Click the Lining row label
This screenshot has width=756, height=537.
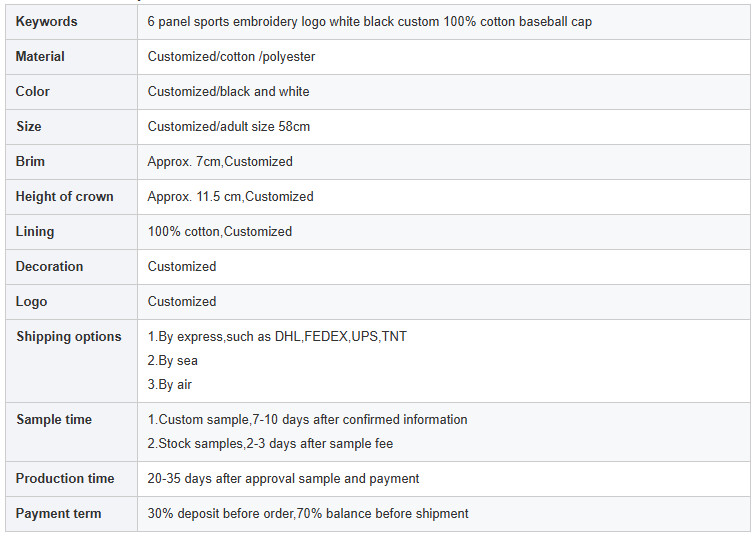[x=35, y=232]
